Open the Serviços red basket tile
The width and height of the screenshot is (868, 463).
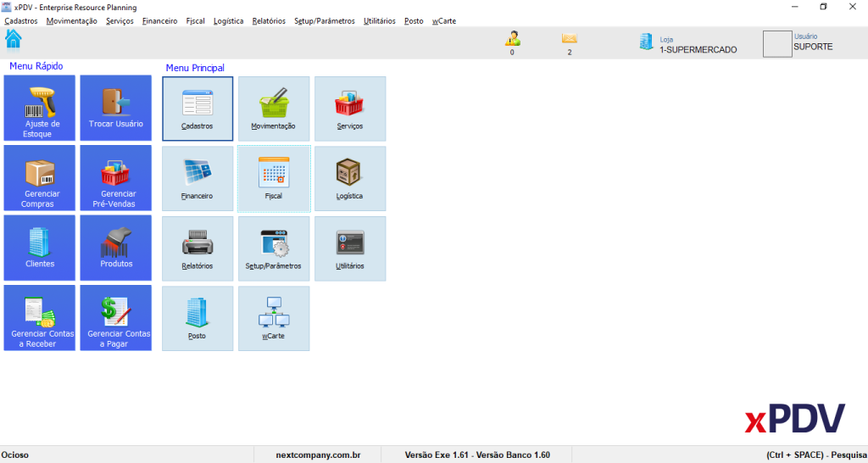click(x=350, y=109)
